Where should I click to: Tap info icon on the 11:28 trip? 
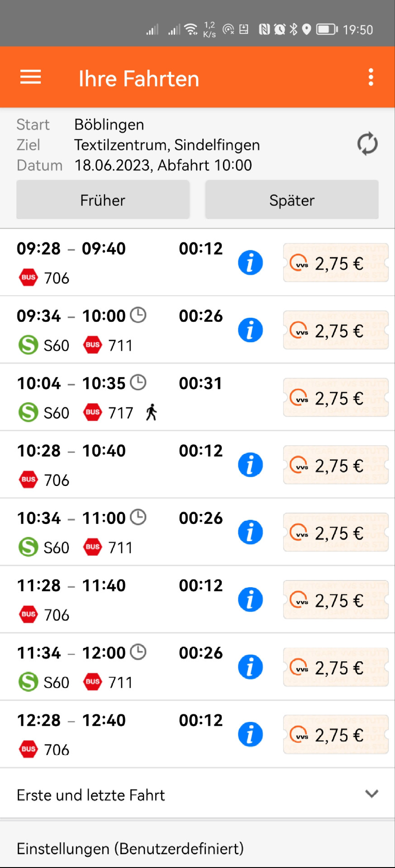(250, 599)
